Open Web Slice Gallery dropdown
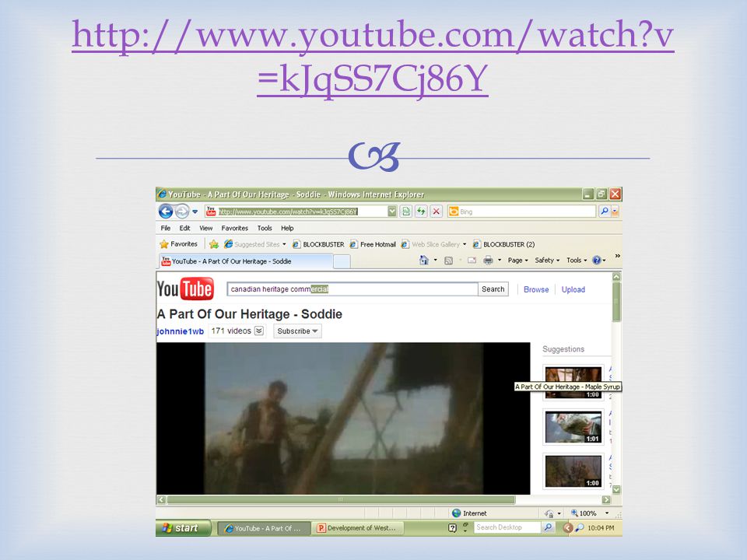This screenshot has width=747, height=560. click(433, 244)
